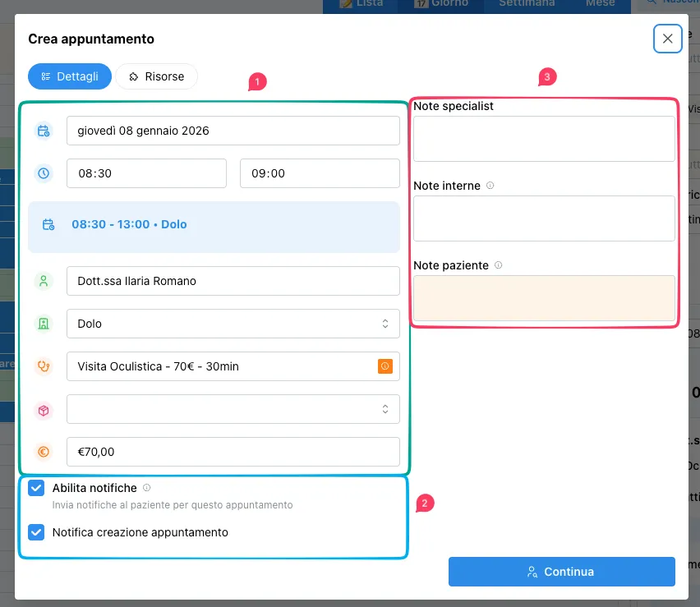
Task: Open the Dolo location dropdown
Action: 233,324
